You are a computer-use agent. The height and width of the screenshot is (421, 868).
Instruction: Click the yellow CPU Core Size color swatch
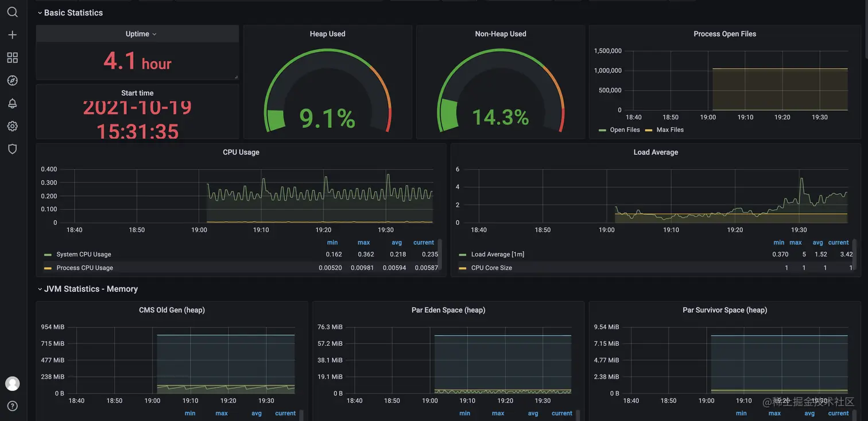(463, 268)
